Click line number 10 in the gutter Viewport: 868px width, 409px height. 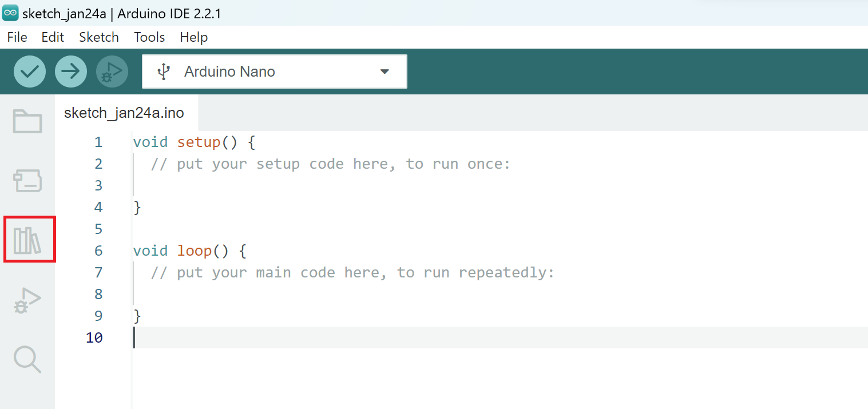pos(94,337)
